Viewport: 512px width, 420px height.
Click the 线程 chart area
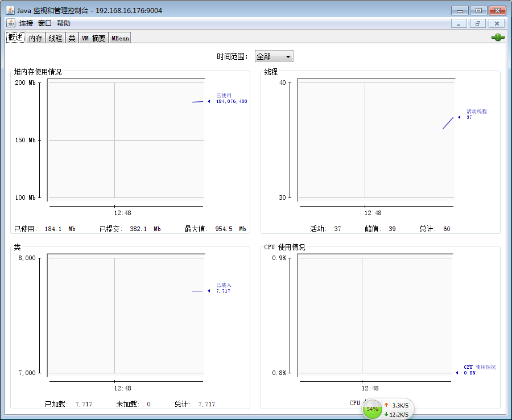(x=376, y=140)
